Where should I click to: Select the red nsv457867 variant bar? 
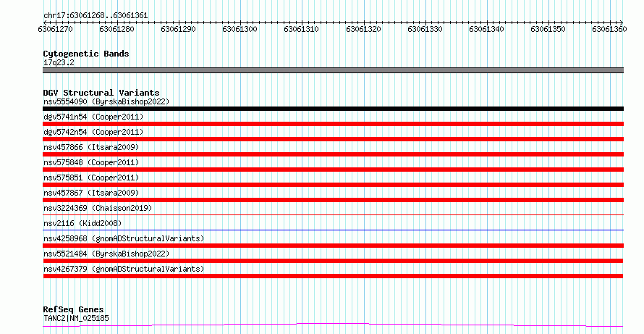coord(333,200)
